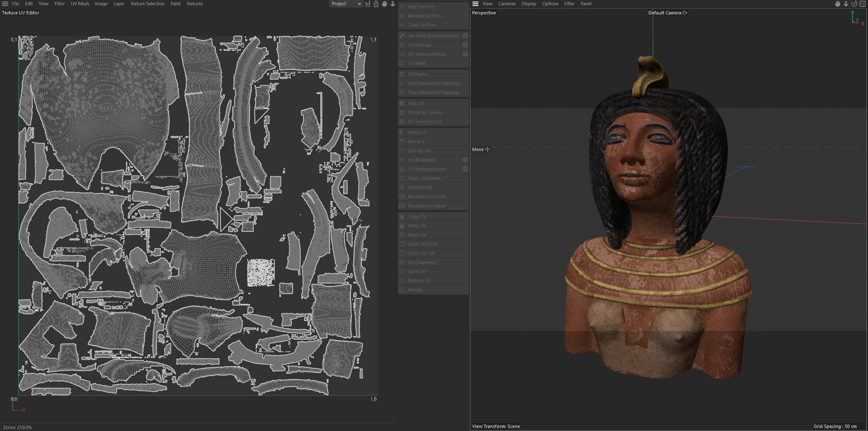868x431 pixels.
Task: Expand the UV editor hamburger menu
Action: tap(5, 4)
